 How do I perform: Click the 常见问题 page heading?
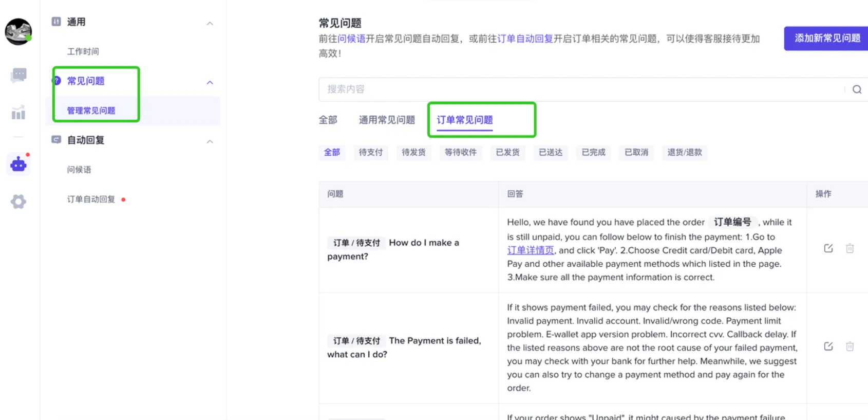340,23
